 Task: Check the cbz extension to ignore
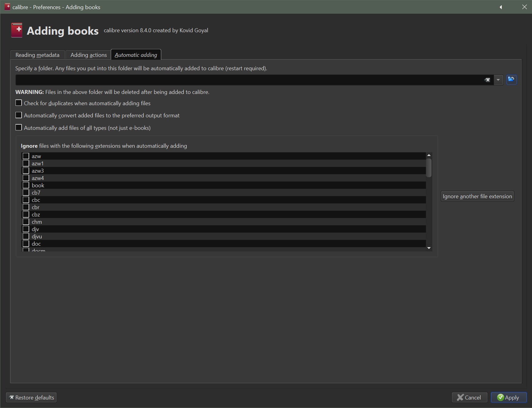26,215
